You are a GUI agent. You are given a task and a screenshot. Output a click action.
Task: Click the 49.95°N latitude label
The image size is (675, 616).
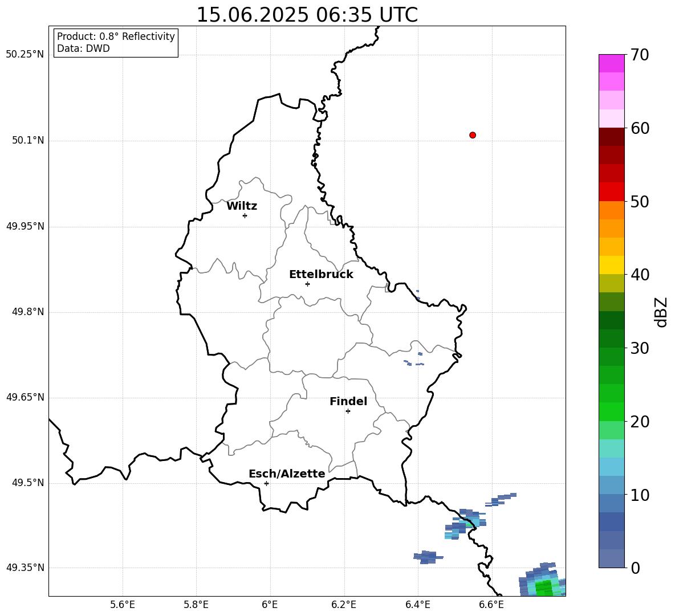25,226
